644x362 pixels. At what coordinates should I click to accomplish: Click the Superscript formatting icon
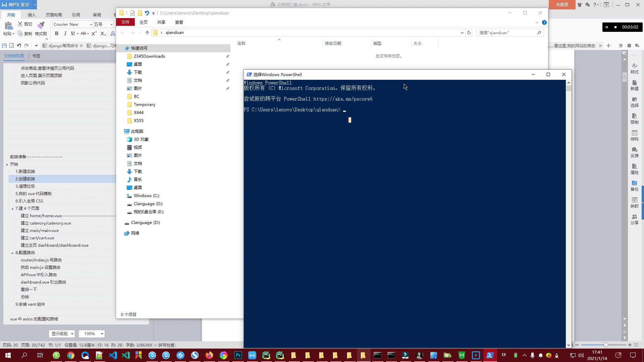(x=94, y=34)
